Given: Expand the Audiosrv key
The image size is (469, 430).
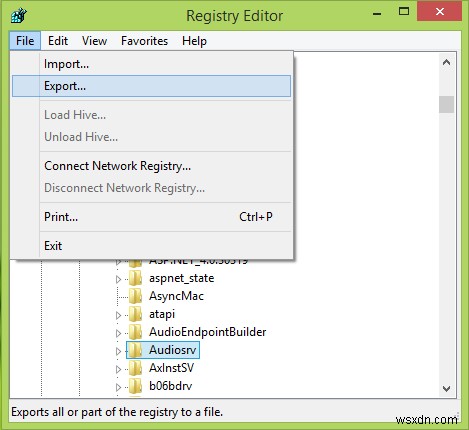Looking at the screenshot, I should point(118,351).
